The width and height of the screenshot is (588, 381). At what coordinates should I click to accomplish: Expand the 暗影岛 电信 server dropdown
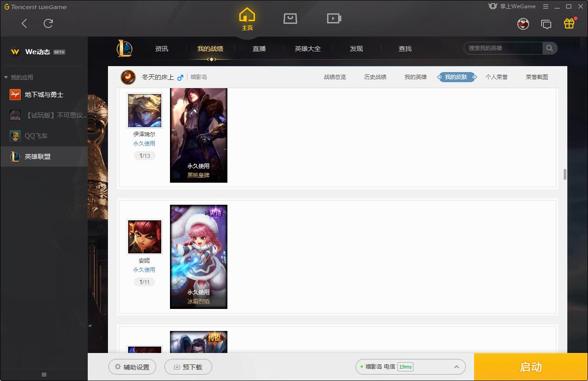(411, 367)
